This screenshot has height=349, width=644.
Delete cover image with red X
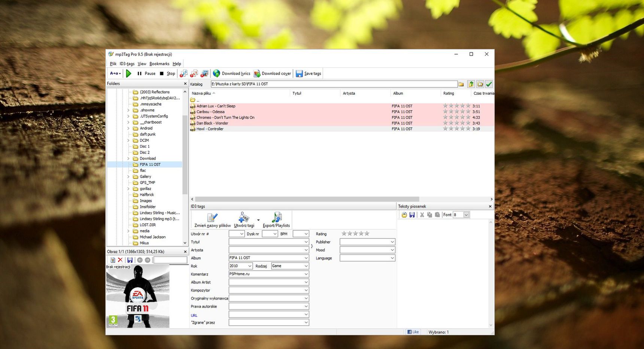point(120,260)
